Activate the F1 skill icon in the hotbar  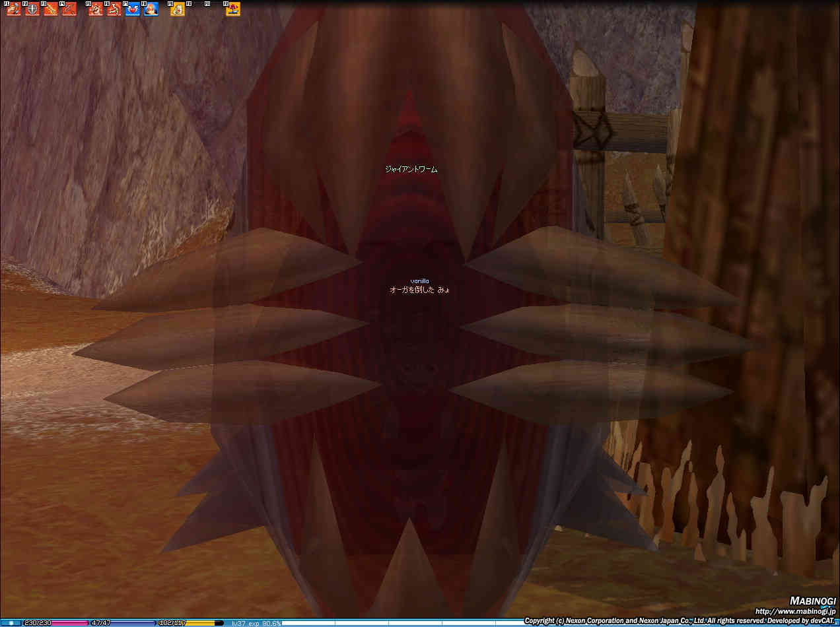(14, 9)
